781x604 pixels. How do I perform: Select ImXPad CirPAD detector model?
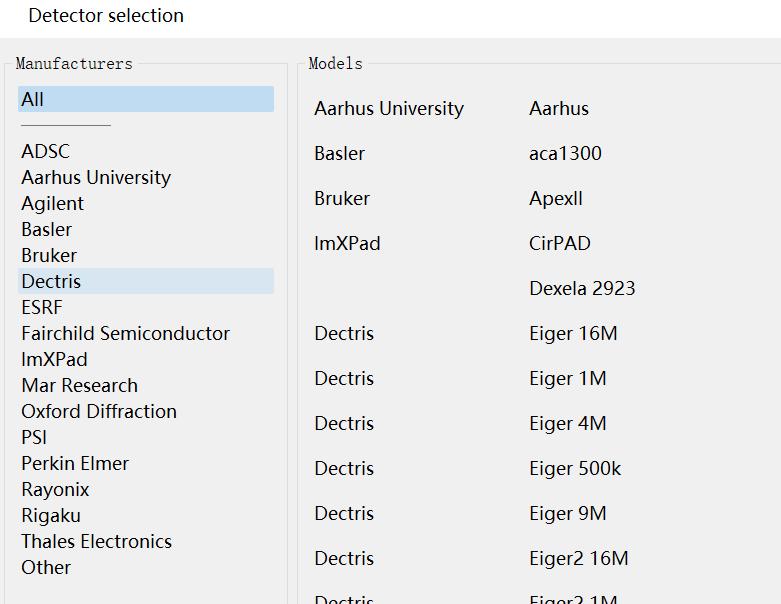pos(559,243)
